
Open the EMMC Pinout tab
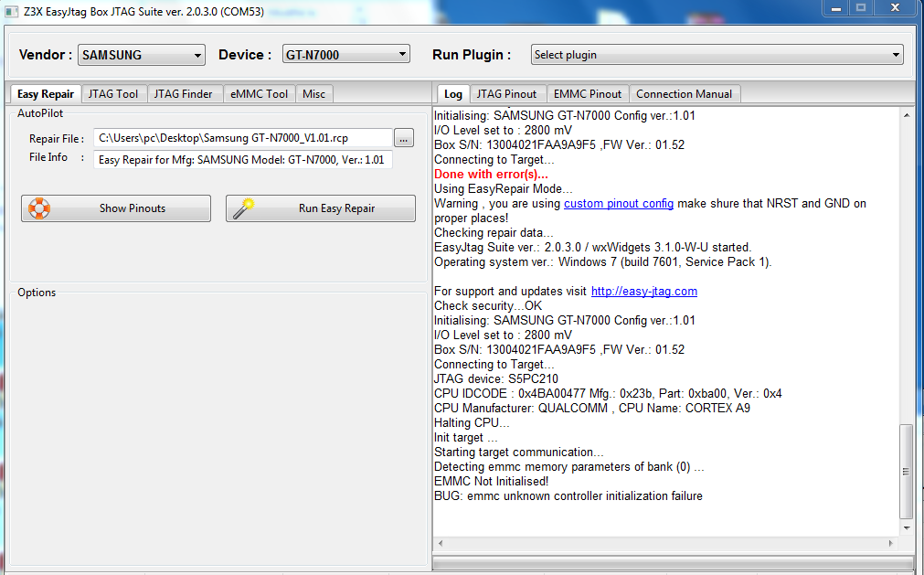(x=588, y=93)
